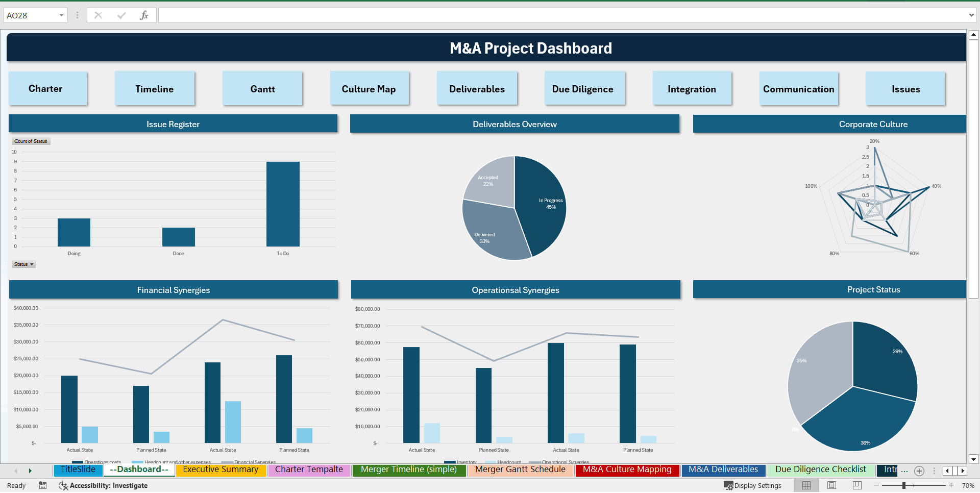Click the Due Diligence navigation button
980x493 pixels.
(x=585, y=88)
